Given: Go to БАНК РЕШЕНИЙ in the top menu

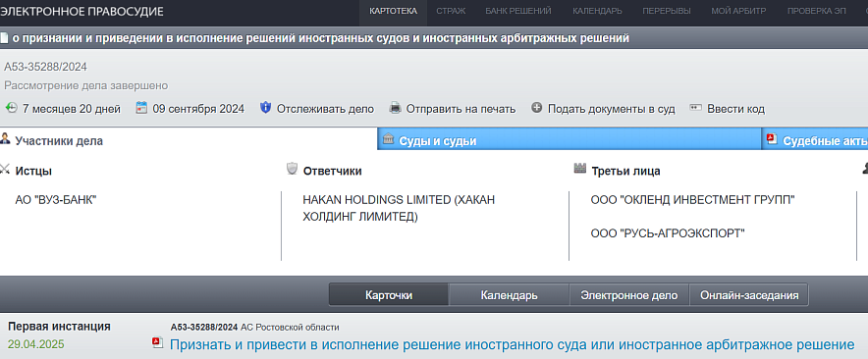Looking at the screenshot, I should (518, 11).
